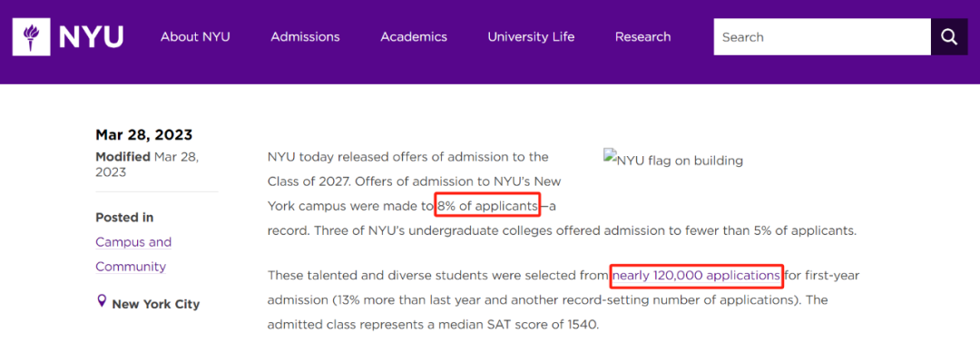Open the Research navigation item

tap(642, 37)
